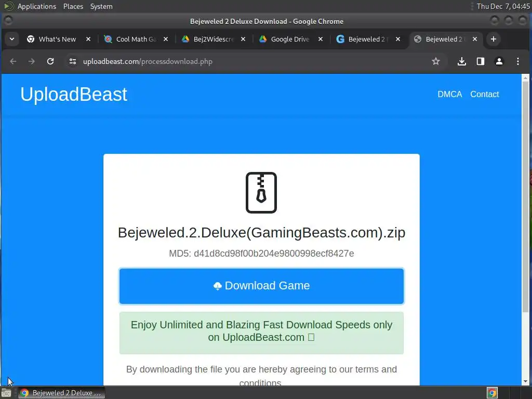Expand the tab search dropdown arrow
This screenshot has height=399, width=532.
coord(12,39)
